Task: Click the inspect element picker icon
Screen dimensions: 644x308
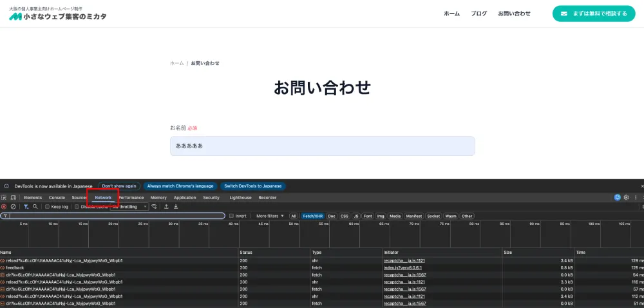Action: coord(4,198)
